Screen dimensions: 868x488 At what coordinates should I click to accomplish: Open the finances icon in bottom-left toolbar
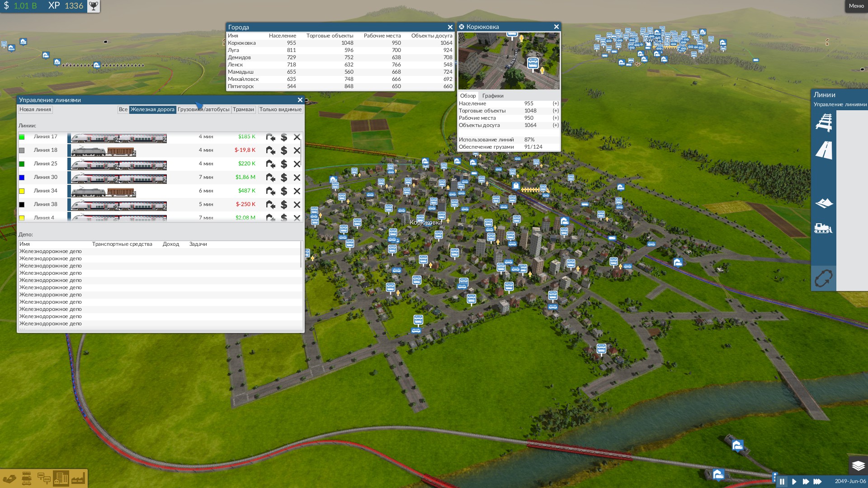[x=9, y=479]
